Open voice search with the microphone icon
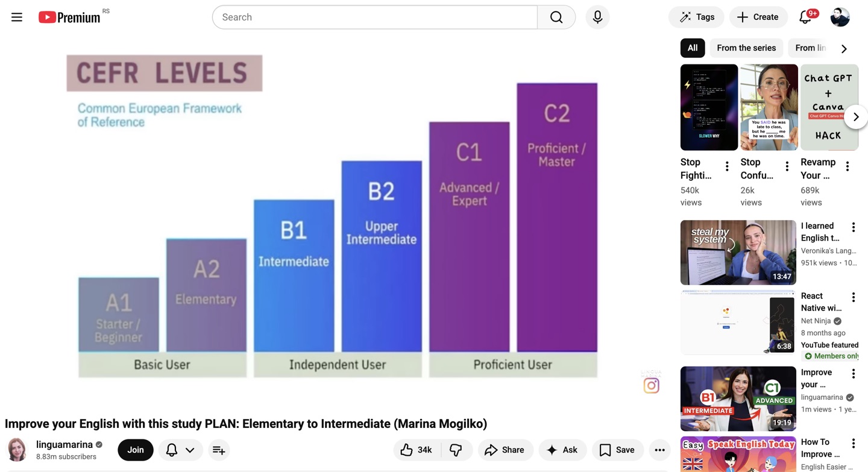Viewport: 868px width, 472px height. (597, 17)
